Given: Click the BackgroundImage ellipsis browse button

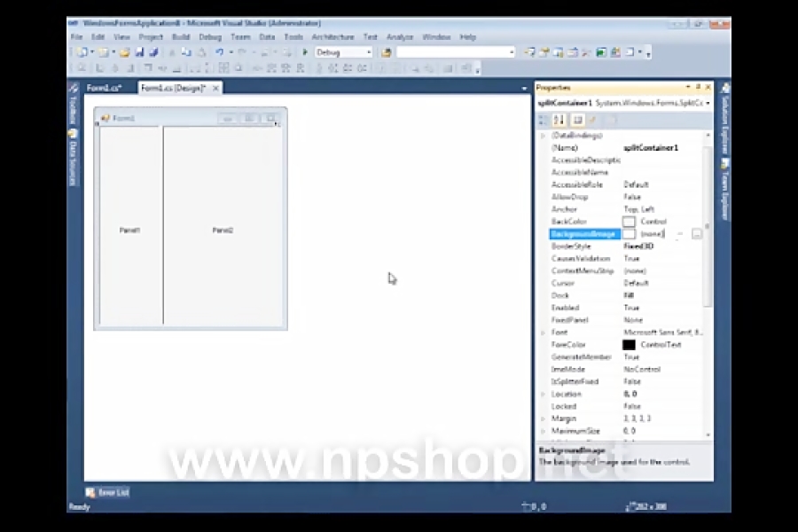Looking at the screenshot, I should [697, 234].
